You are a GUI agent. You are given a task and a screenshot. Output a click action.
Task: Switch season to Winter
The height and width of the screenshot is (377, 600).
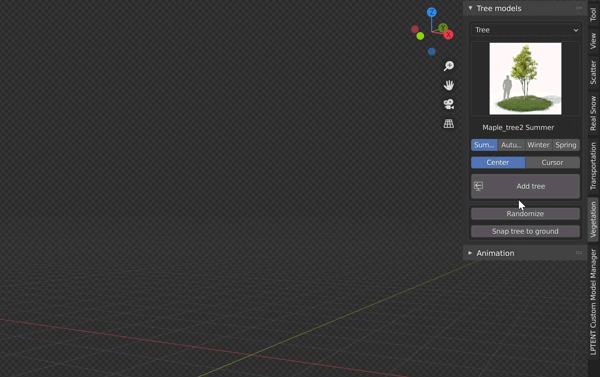(538, 145)
